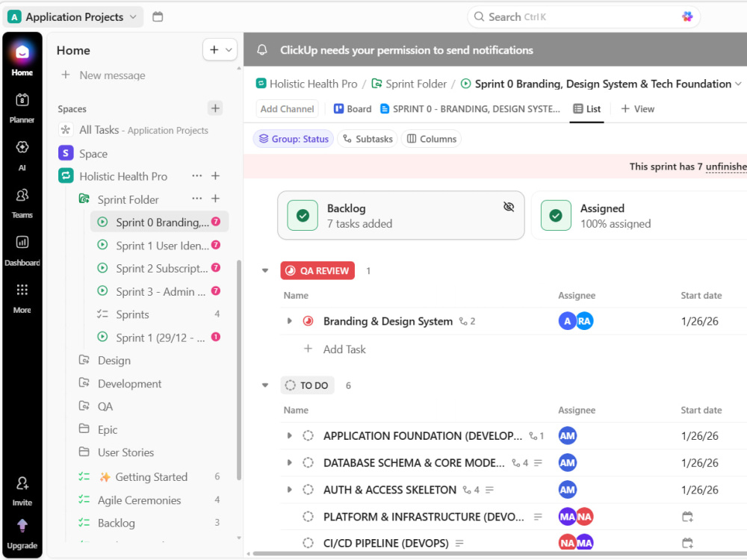
Task: Click description icon on AUTH & ACCESS SKELETON
Action: [x=489, y=490]
